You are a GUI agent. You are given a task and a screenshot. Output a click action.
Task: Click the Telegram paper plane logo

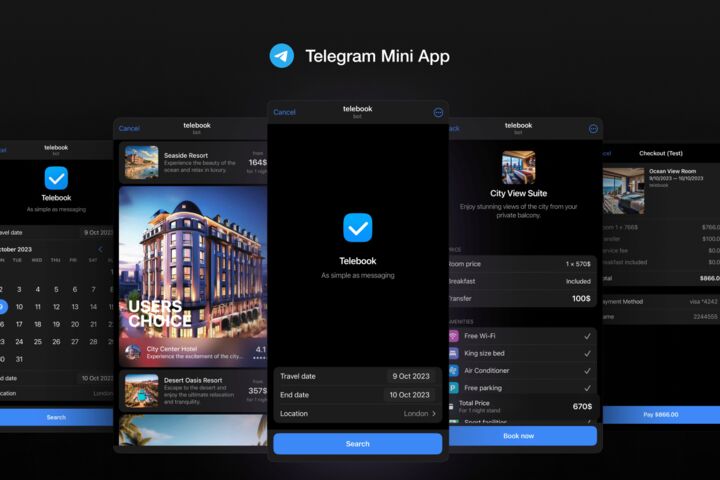pyautogui.click(x=281, y=56)
